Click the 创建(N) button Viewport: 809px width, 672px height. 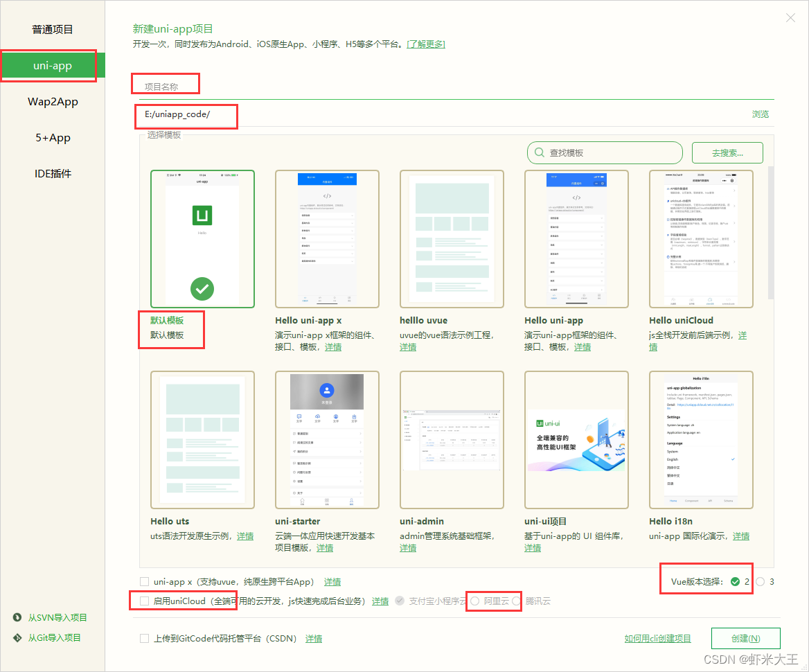(745, 639)
